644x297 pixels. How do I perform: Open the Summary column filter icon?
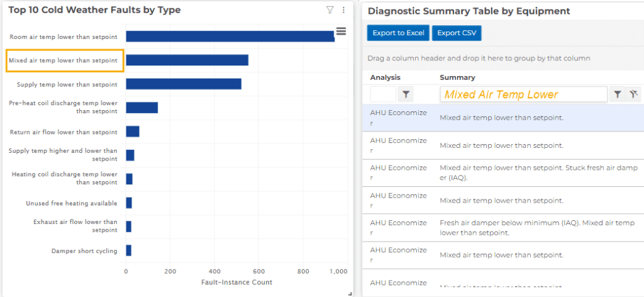pos(617,94)
